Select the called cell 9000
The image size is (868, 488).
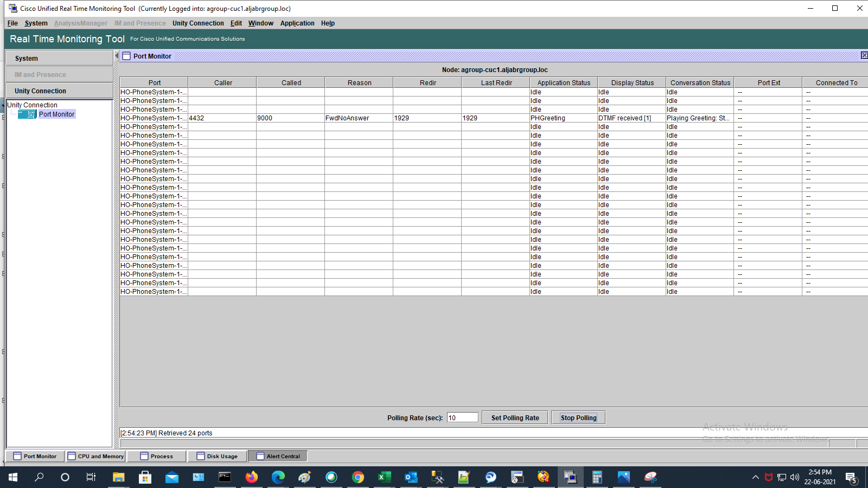click(291, 118)
